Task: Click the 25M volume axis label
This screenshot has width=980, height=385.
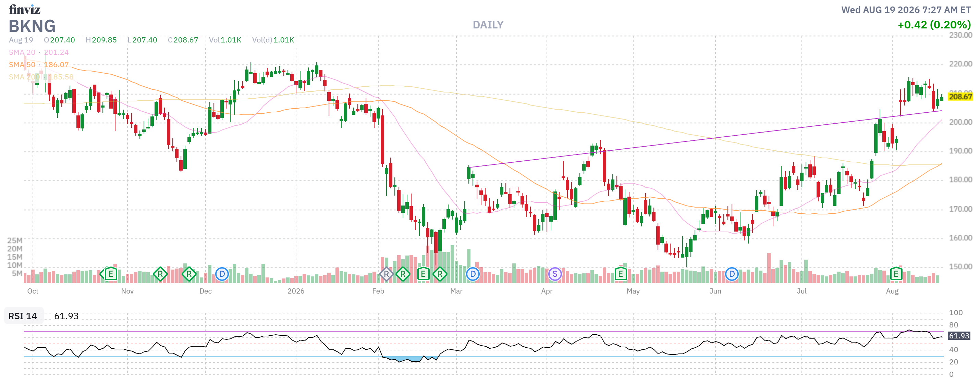Action: [15, 240]
